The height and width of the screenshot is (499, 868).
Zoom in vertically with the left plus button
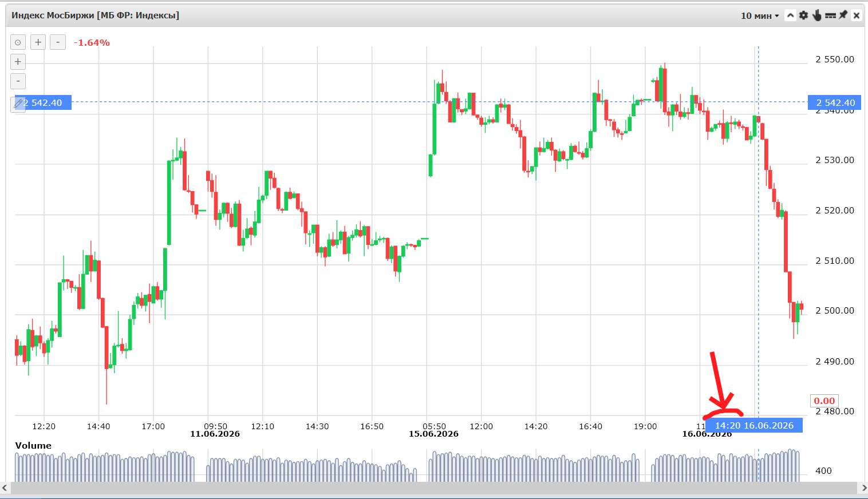pos(18,62)
